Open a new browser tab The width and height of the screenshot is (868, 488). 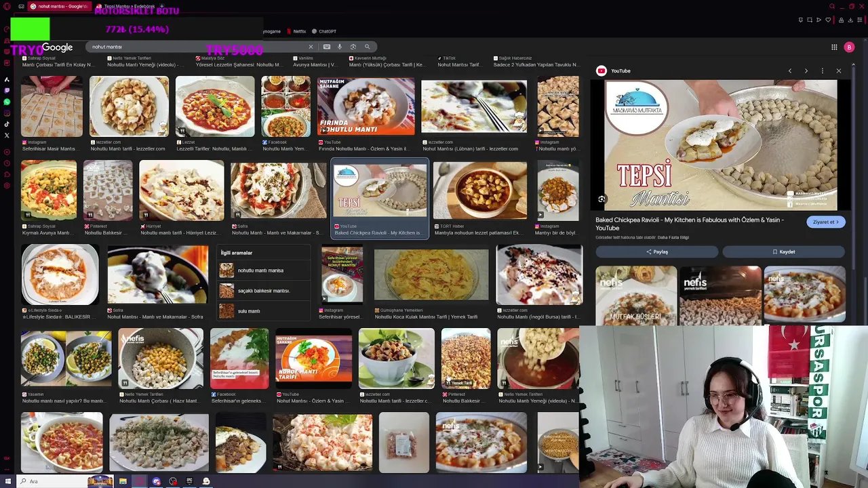pyautogui.click(x=161, y=6)
